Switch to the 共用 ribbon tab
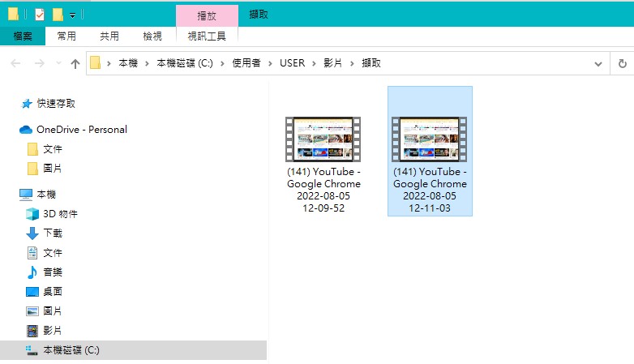 (109, 36)
